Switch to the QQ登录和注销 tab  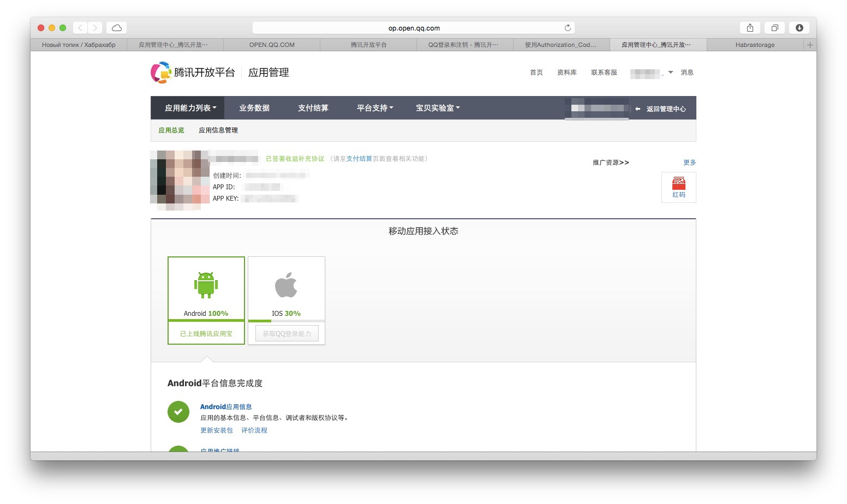coord(465,45)
